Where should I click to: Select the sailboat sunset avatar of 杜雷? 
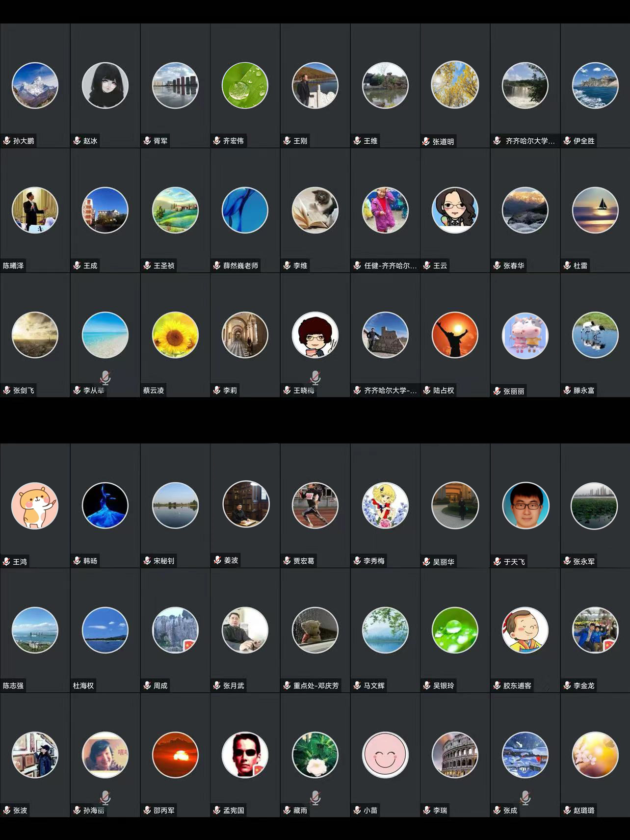[595, 210]
